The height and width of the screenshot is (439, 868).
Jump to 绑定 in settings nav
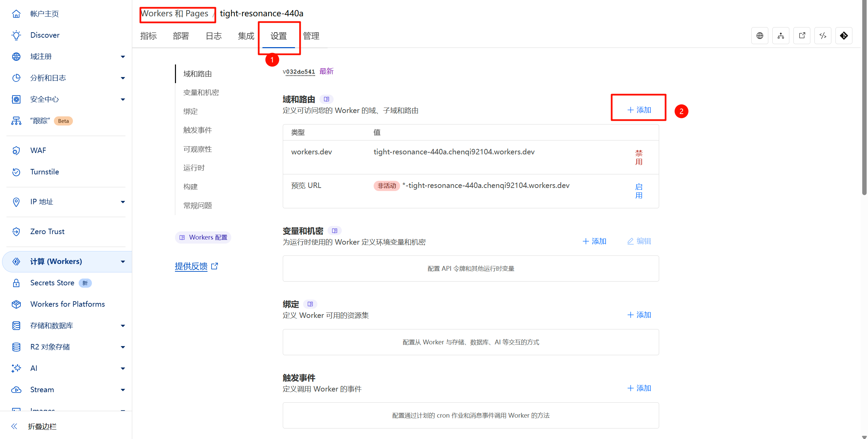[x=191, y=112]
